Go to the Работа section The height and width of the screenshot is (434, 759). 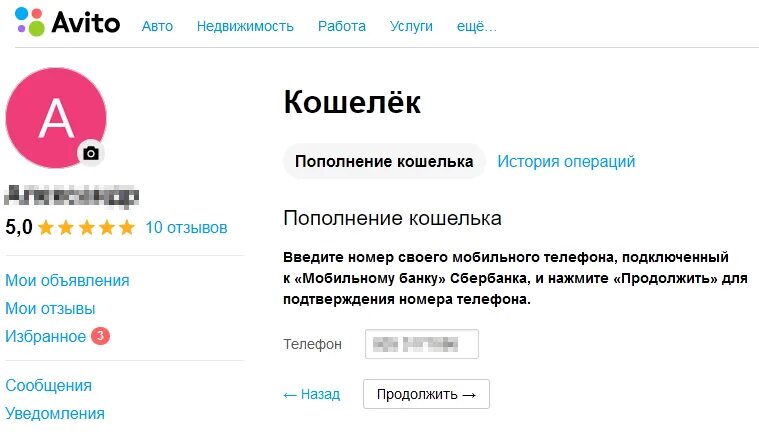pyautogui.click(x=342, y=26)
